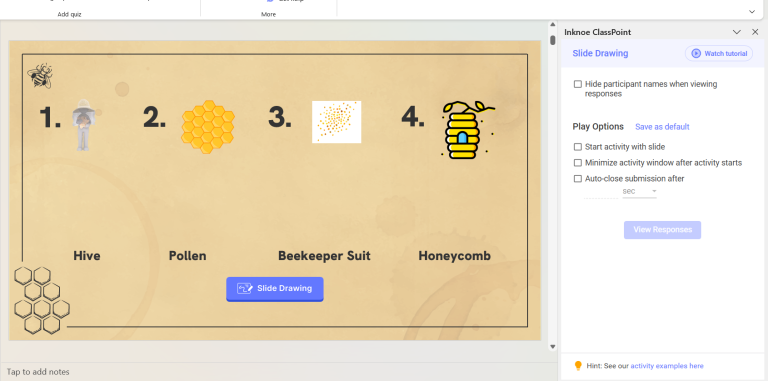Viewport: 768px width, 381px height.
Task: Click the Play Options heading
Action: (598, 127)
